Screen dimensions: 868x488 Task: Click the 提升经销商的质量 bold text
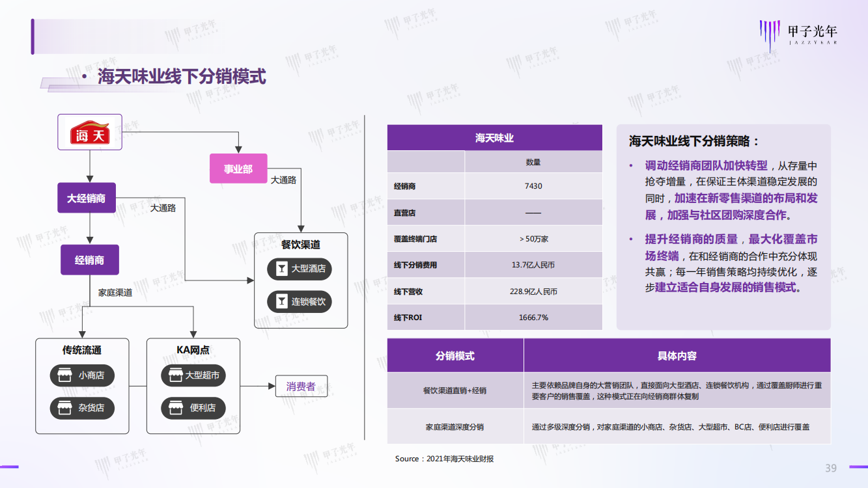coord(691,239)
